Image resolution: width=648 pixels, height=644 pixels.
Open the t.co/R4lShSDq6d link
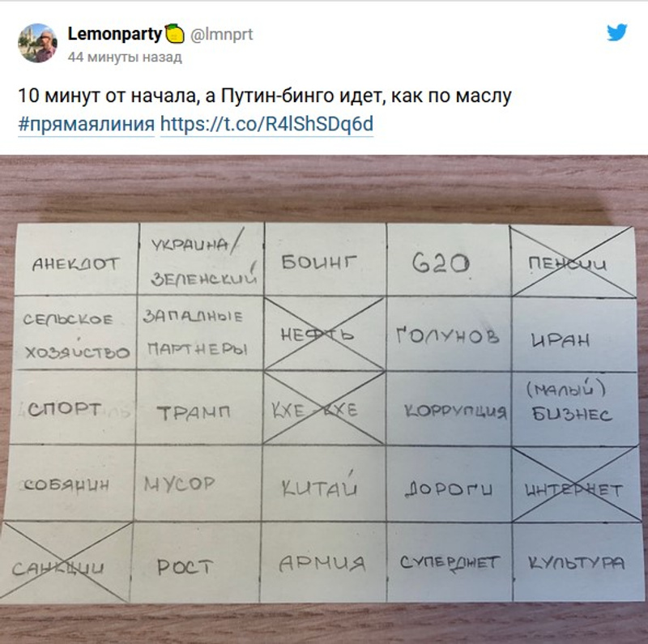pos(266,124)
